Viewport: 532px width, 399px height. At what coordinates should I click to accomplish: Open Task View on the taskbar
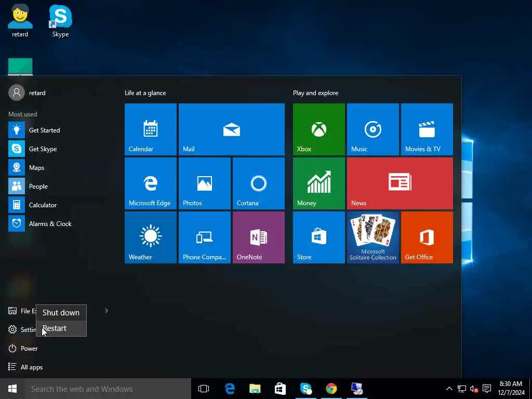[x=204, y=389]
